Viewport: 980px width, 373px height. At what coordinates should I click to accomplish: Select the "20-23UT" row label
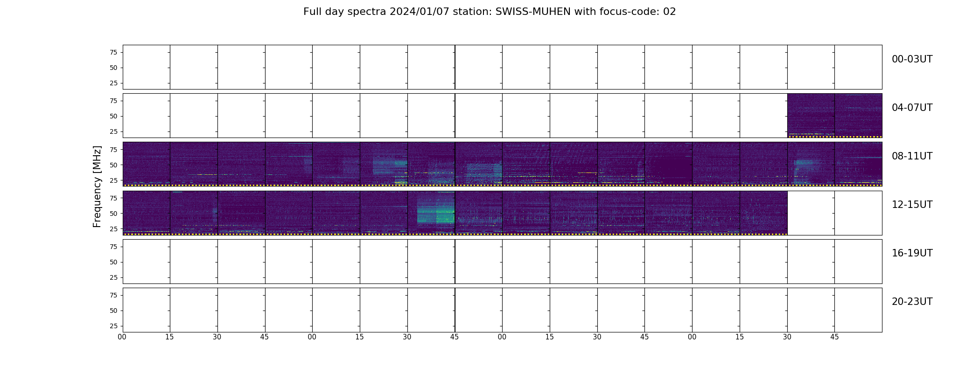coord(912,302)
